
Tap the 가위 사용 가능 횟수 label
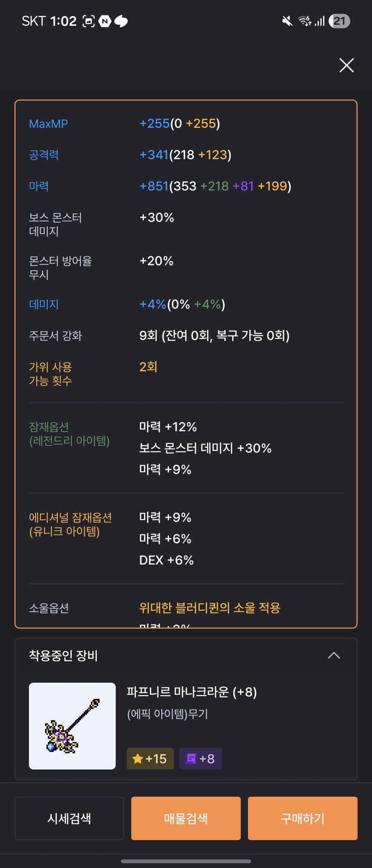click(x=50, y=374)
